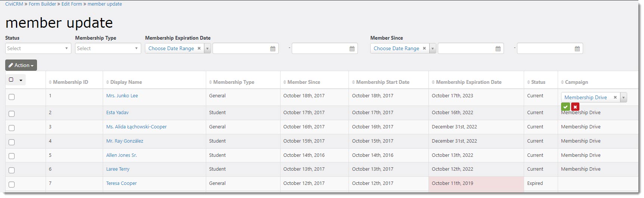Open calendar for Membership Expiration end date

[352, 49]
